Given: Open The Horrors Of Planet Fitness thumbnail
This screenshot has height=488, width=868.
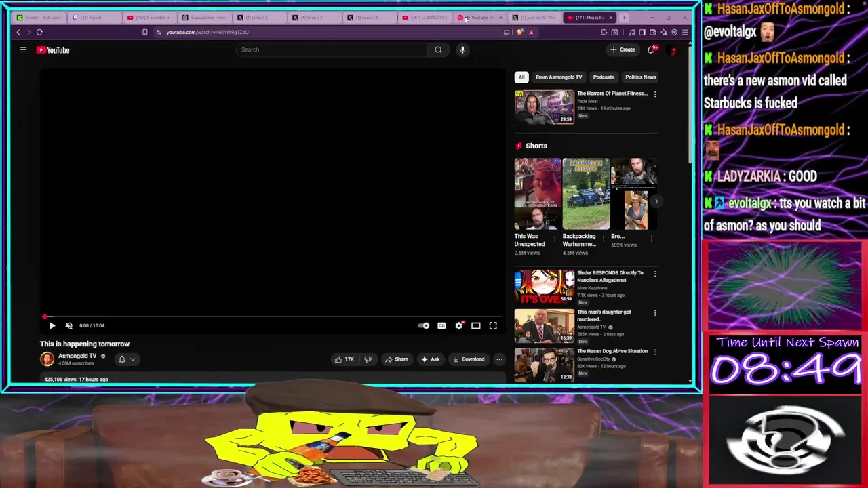Looking at the screenshot, I should click(x=545, y=107).
